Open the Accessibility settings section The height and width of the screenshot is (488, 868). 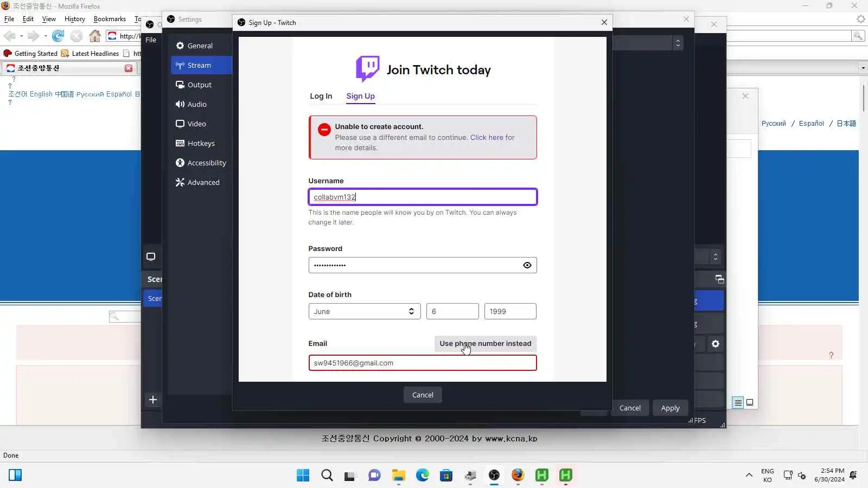pyautogui.click(x=201, y=163)
